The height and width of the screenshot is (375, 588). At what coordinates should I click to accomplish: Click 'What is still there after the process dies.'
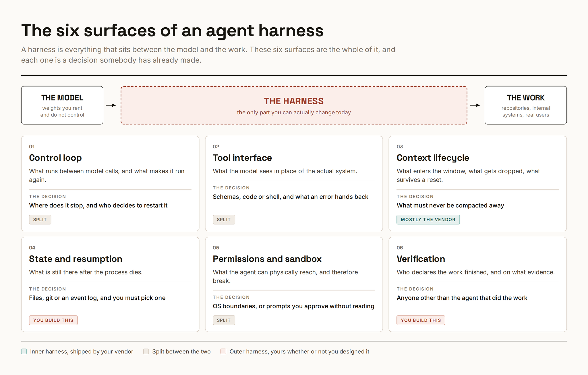pos(86,272)
